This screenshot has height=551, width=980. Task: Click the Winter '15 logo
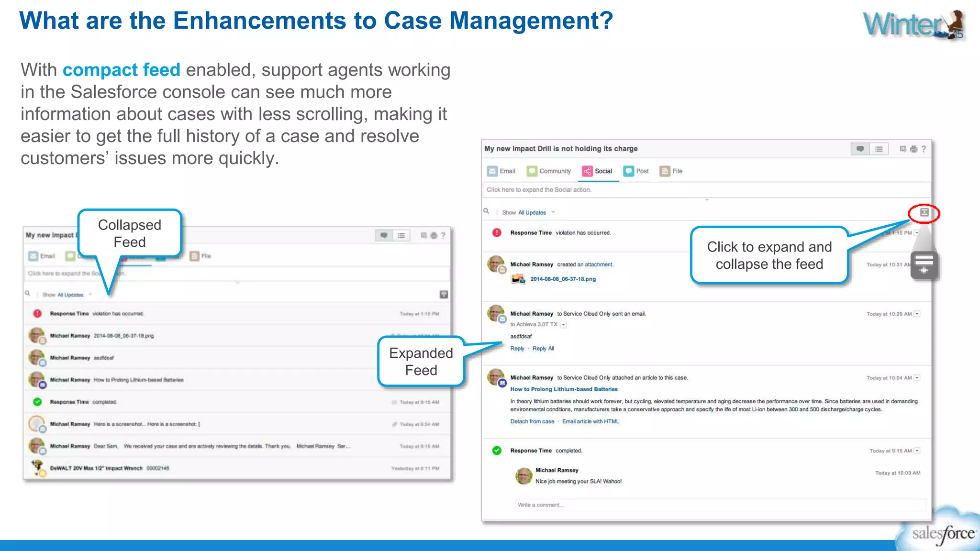click(x=913, y=25)
